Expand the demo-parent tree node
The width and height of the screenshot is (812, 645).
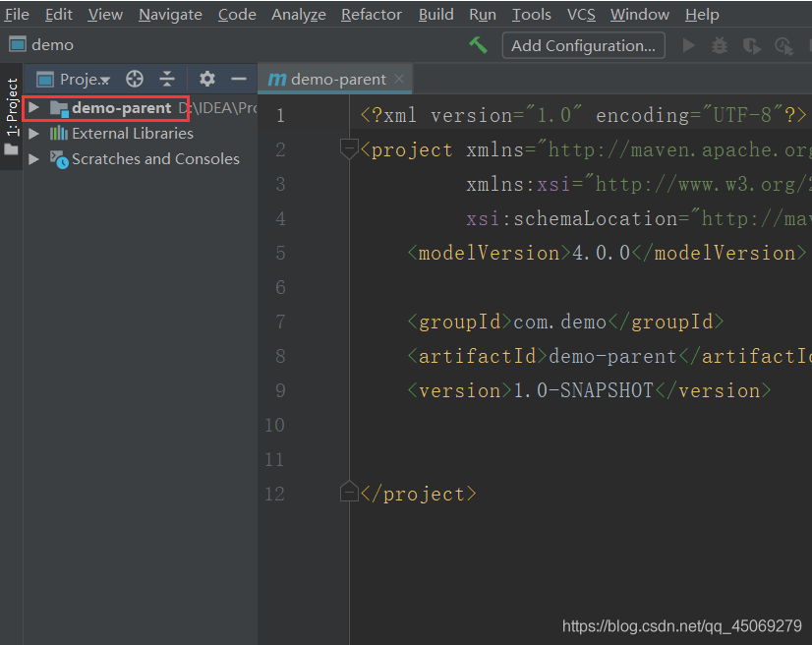[34, 108]
